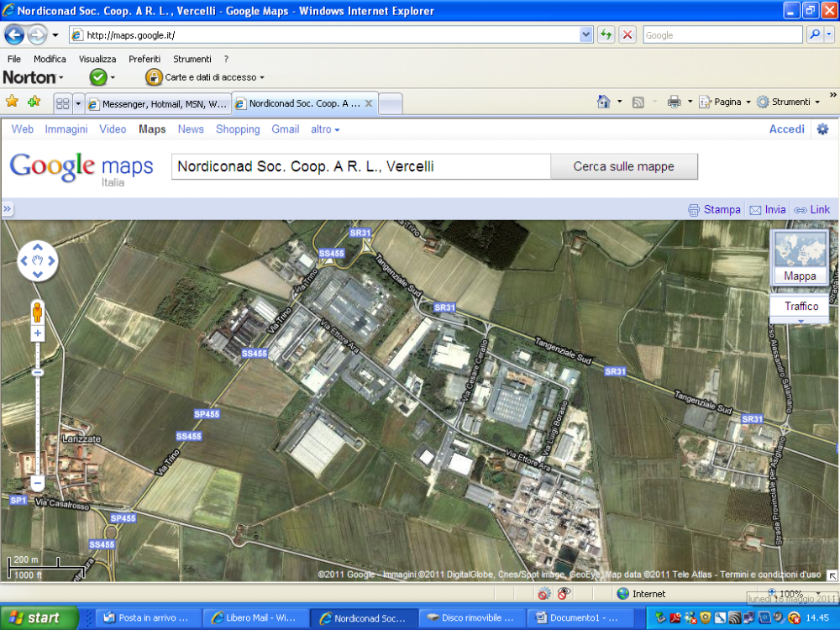
Task: Click the Print printer icon in toolbar
Action: 674,102
